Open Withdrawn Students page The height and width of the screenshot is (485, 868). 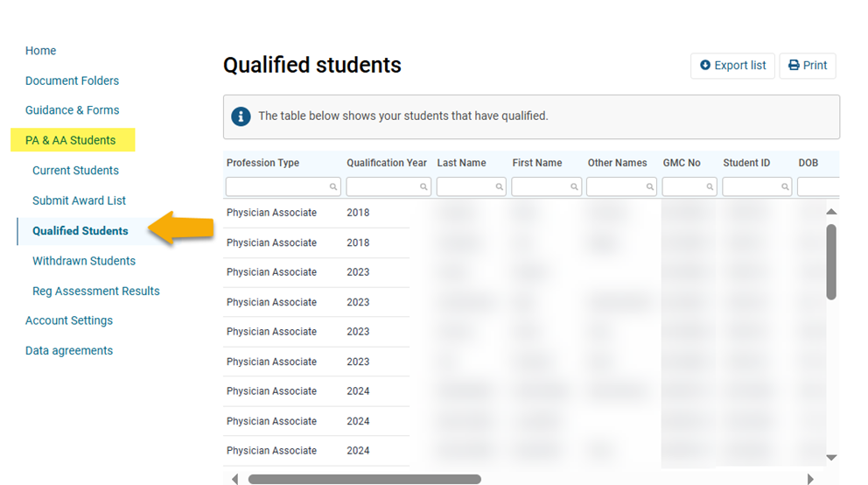(x=84, y=261)
